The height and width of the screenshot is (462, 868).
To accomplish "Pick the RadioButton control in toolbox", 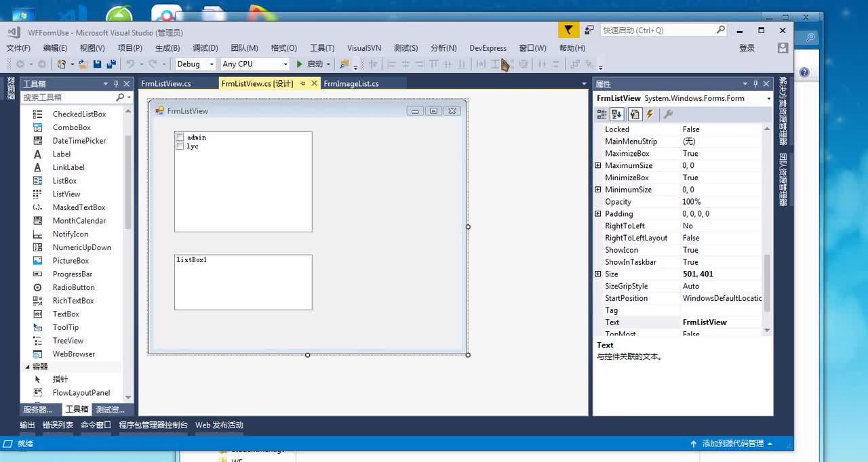I will point(74,287).
